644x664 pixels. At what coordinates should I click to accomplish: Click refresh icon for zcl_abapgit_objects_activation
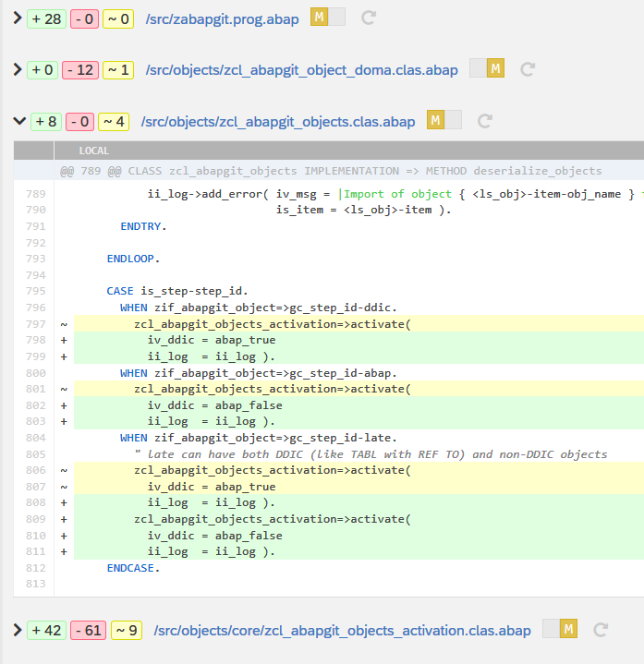[x=601, y=630]
